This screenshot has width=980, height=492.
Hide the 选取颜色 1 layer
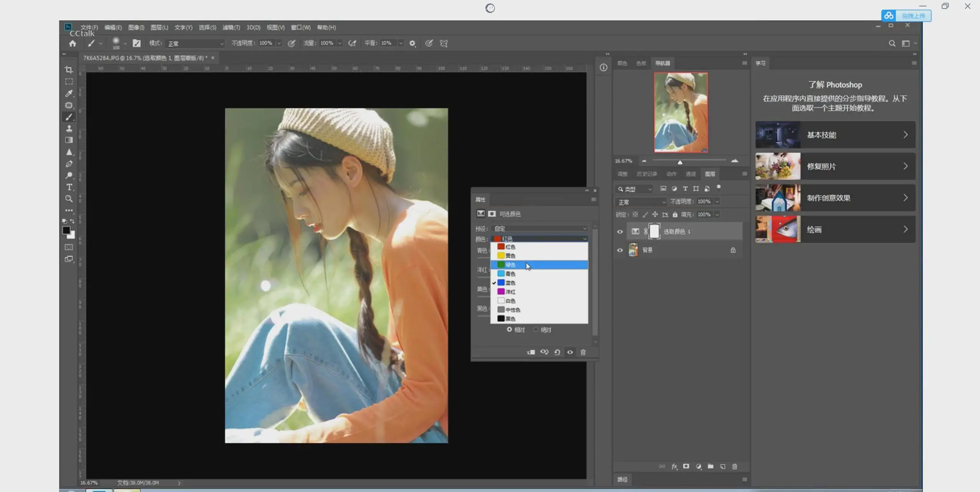(620, 232)
